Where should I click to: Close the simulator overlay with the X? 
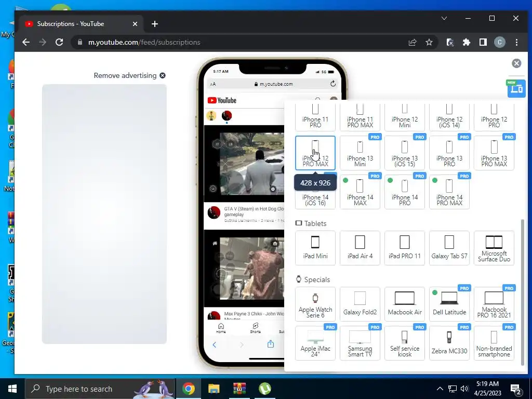tap(516, 63)
